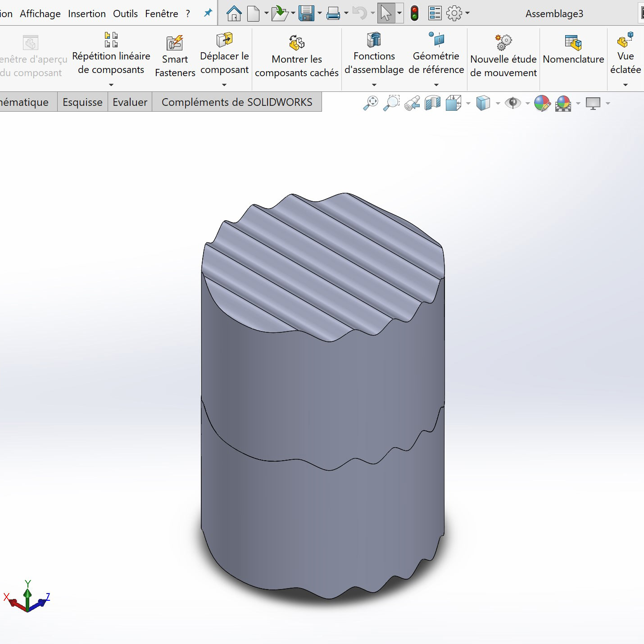The height and width of the screenshot is (644, 644).
Task: Open the Affichage menu
Action: [x=40, y=14]
